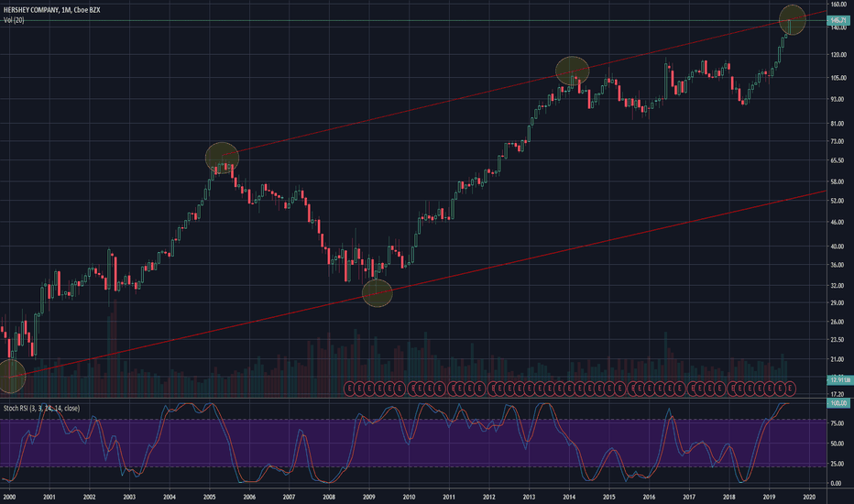
Task: Click the 93.00 price axis label
Action: (838, 99)
